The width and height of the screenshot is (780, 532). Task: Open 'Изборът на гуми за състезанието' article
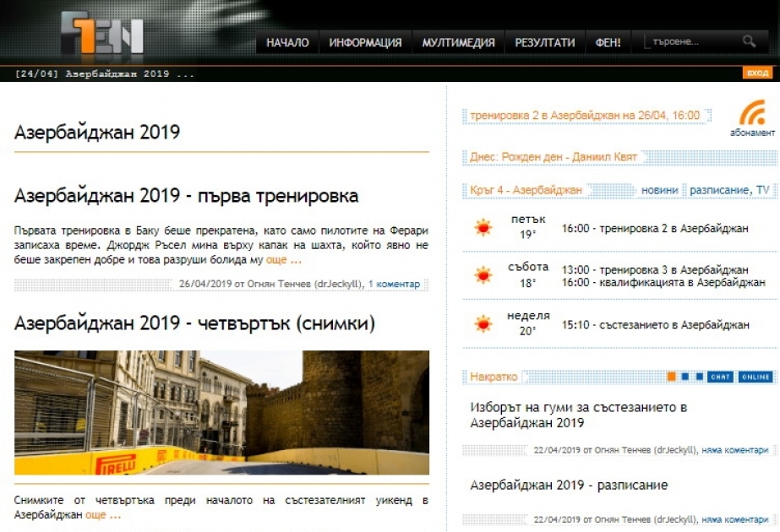(x=579, y=415)
